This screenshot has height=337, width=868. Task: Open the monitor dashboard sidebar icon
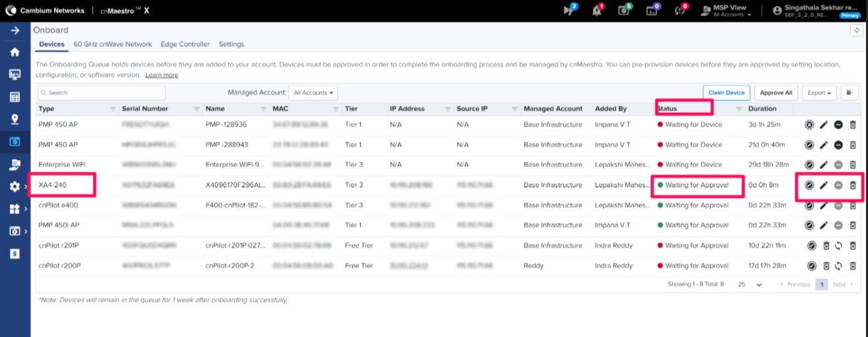[x=15, y=75]
